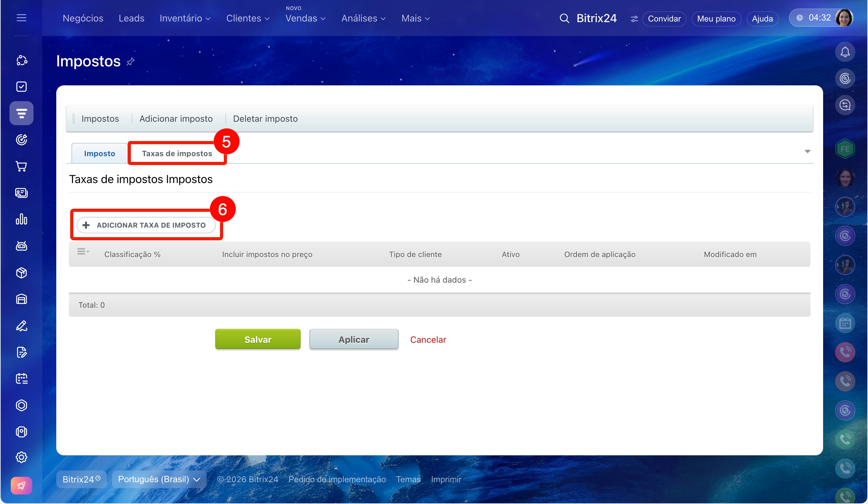This screenshot has width=868, height=504.
Task: Open the notifications bell icon
Action: tap(845, 52)
